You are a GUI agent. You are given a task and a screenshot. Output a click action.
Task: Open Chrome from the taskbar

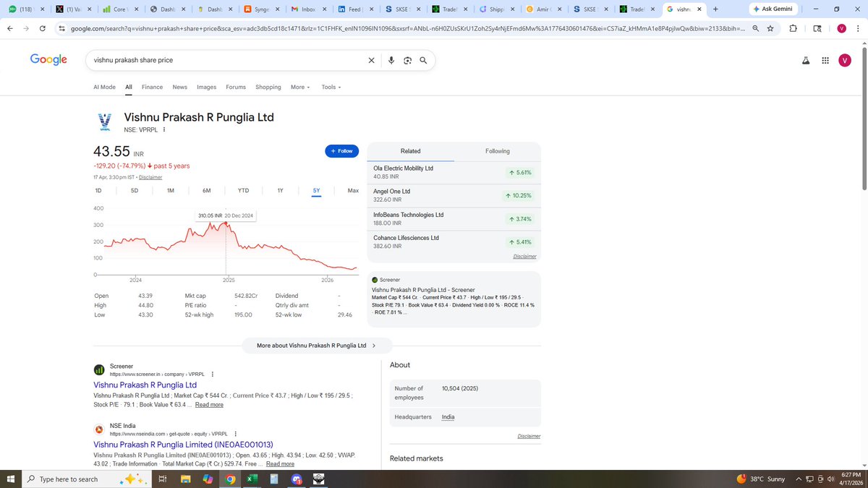point(229,479)
